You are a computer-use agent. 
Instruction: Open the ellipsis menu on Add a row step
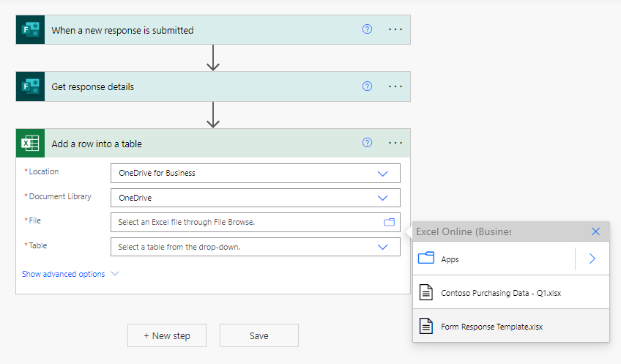[395, 143]
